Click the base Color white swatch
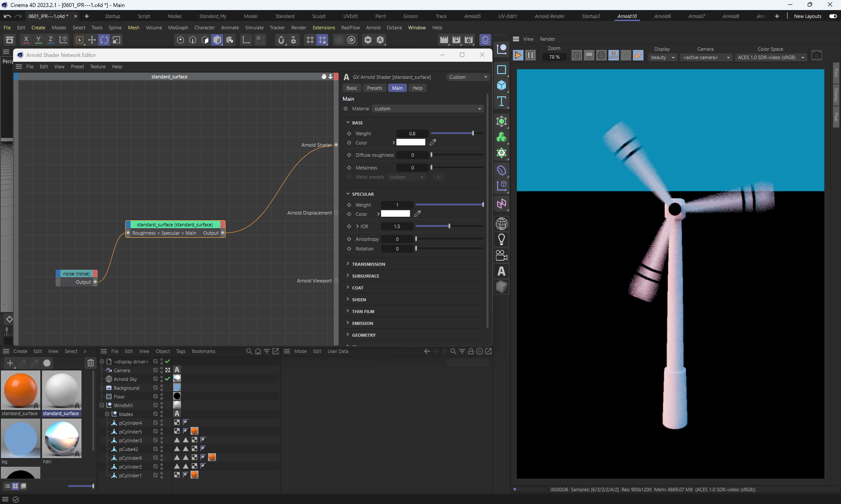The width and height of the screenshot is (841, 504). click(410, 142)
